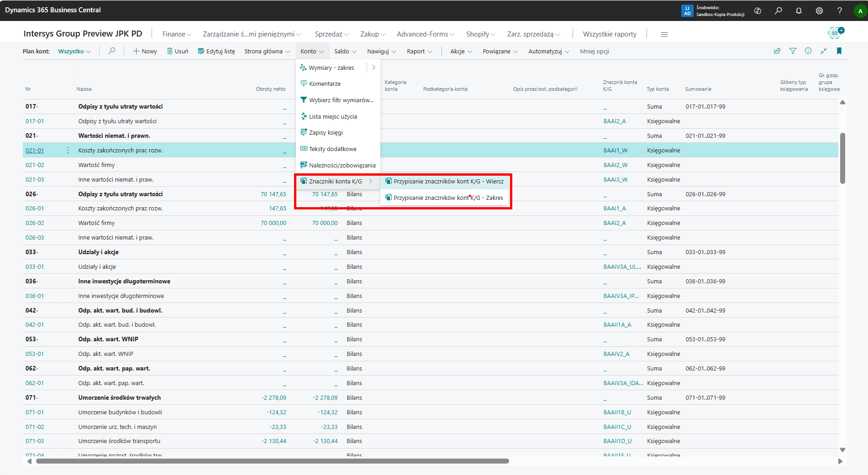Open notifications bell
The height and width of the screenshot is (475, 868).
pos(799,10)
